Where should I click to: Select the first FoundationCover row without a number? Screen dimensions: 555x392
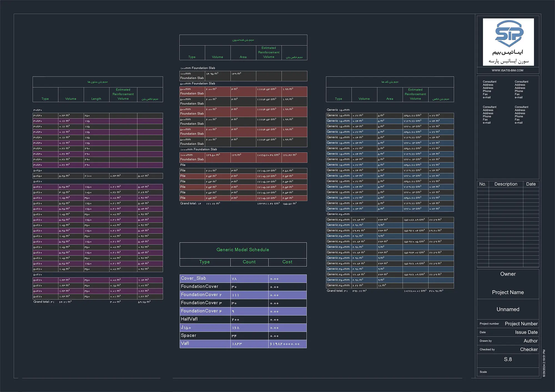(200, 286)
